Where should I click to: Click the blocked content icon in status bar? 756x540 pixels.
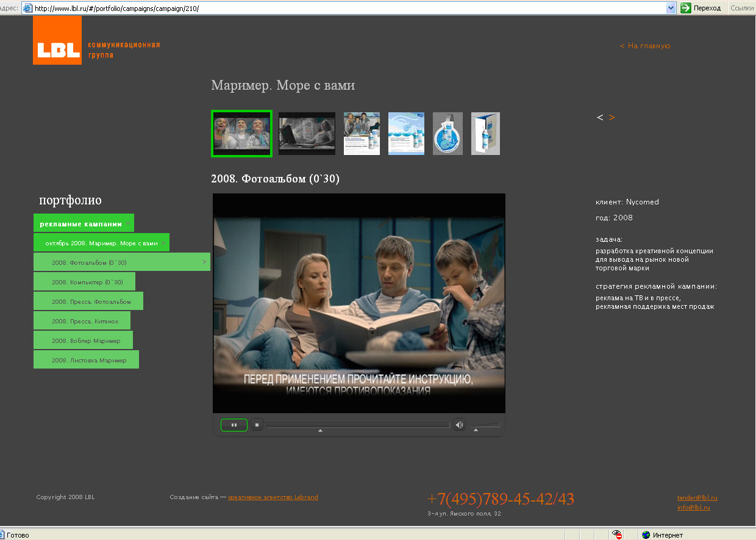(617, 535)
